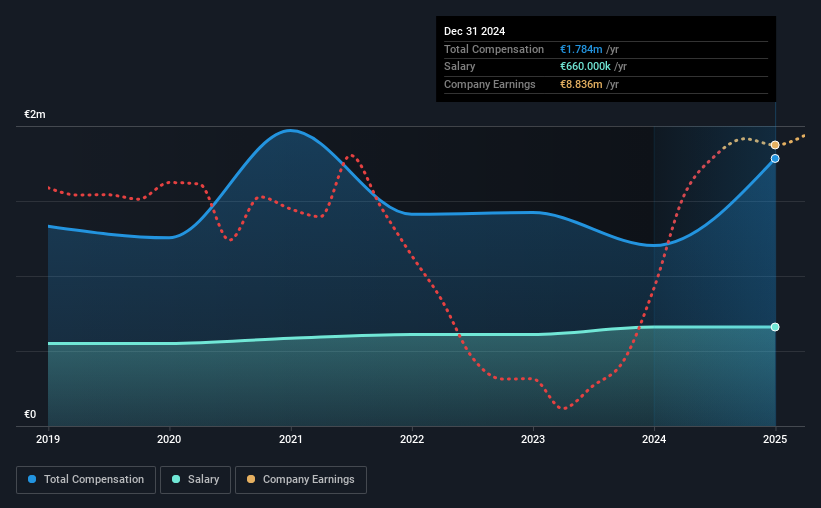Toggle the Total Compensation legend button
Viewport: 821px width, 508px height.
pos(86,480)
